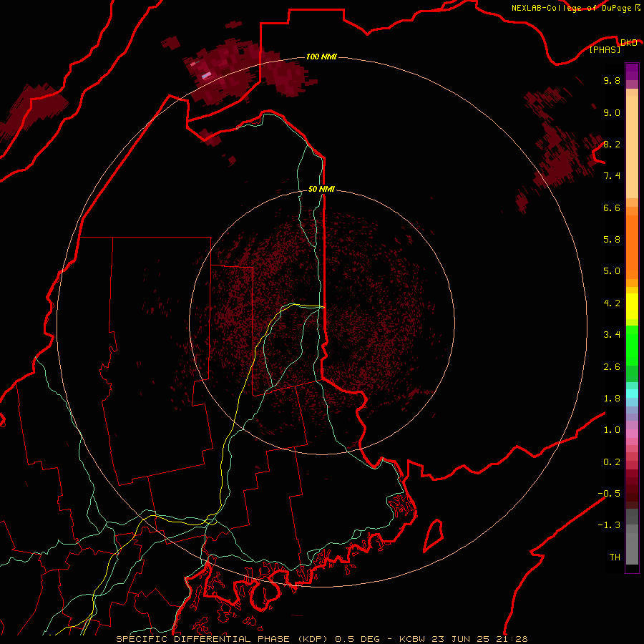
Task: Click the SPECIFIC DIFFERENTIAL PHASE (KDP) caption text
Action: click(x=223, y=639)
